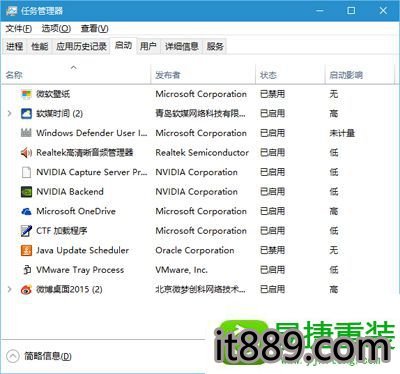Select the Microsoft OneDrive entry
Screen dimensions: 400x374
(76, 211)
